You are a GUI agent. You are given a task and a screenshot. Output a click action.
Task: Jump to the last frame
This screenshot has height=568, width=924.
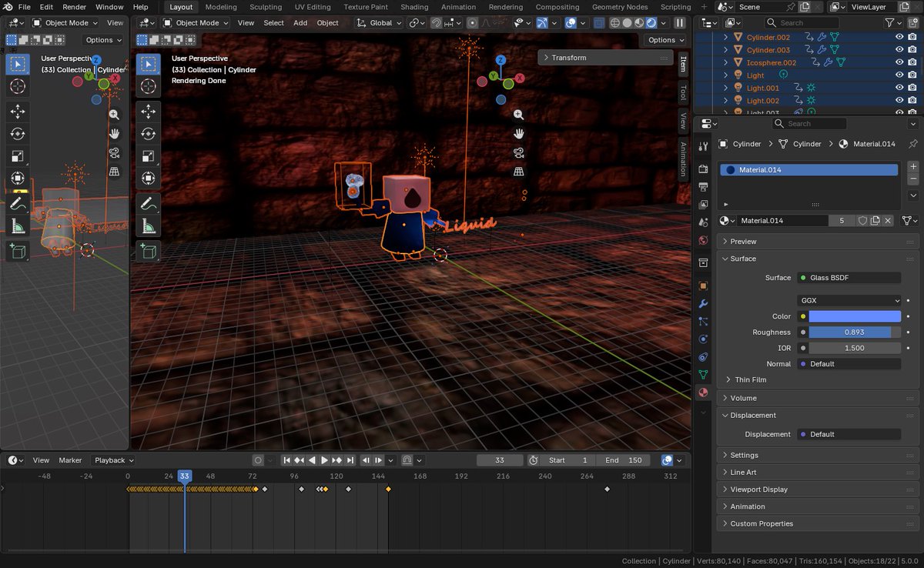[x=350, y=460]
